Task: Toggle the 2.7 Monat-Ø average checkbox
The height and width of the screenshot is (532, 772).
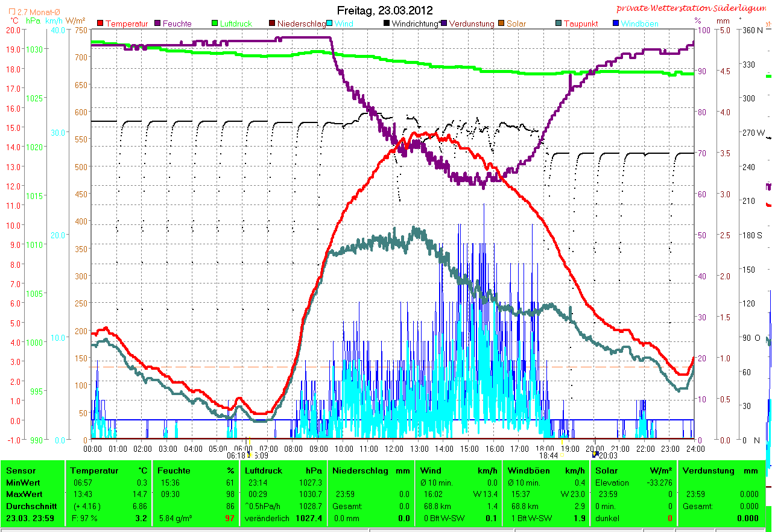Action: click(12, 12)
